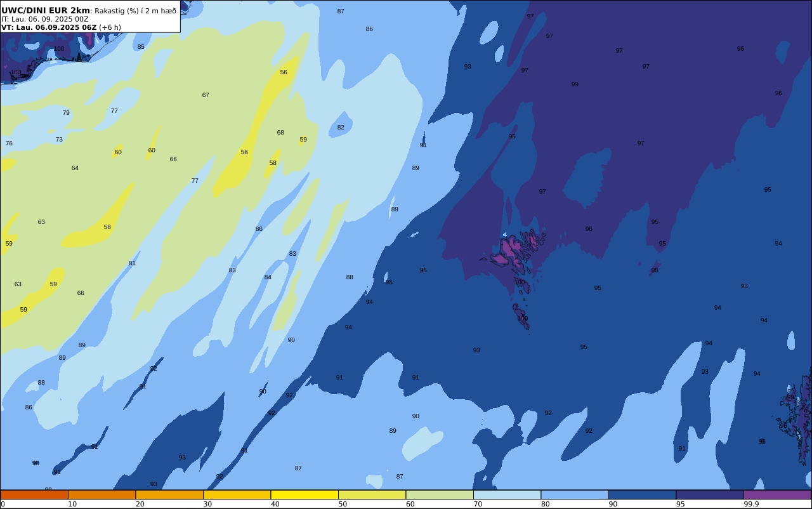Select the 'VT: Lau. 06.09.2025 06Z' line
Image resolution: width=812 pixels, height=509 pixels.
tap(49, 27)
